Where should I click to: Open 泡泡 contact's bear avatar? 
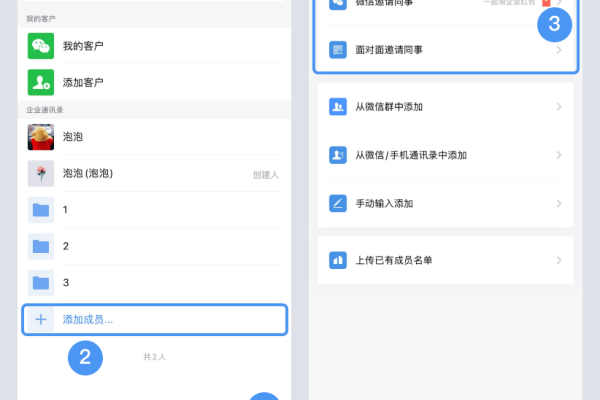(41, 137)
